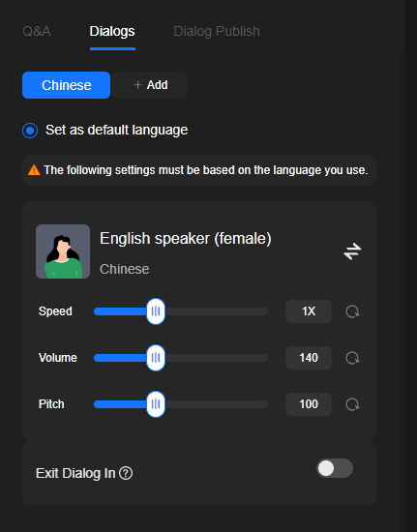The image size is (417, 532).
Task: Select the English speaker avatar thumbnail
Action: 63,251
